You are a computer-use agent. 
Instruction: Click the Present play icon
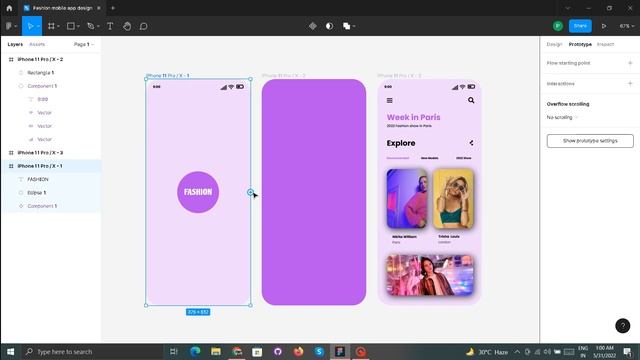pyautogui.click(x=604, y=26)
